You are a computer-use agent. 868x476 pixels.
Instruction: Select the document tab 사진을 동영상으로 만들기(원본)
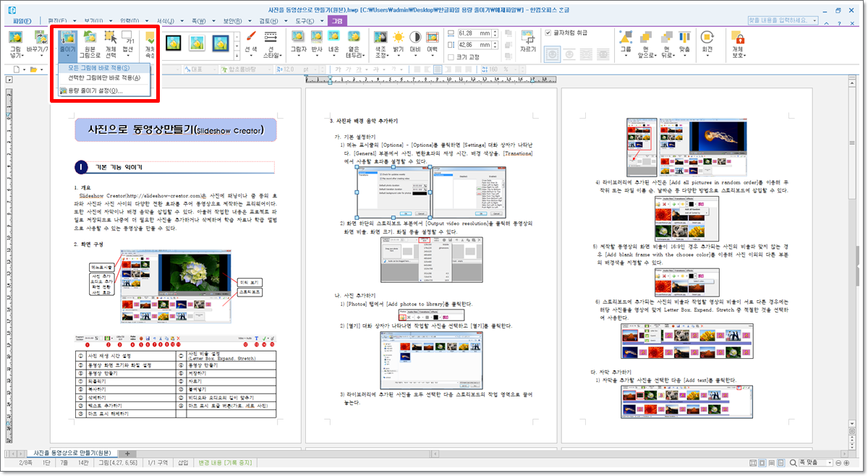[x=72, y=452]
